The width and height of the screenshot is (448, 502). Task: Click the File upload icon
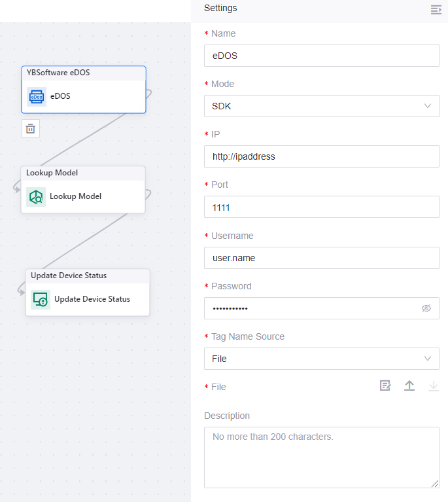click(x=409, y=386)
